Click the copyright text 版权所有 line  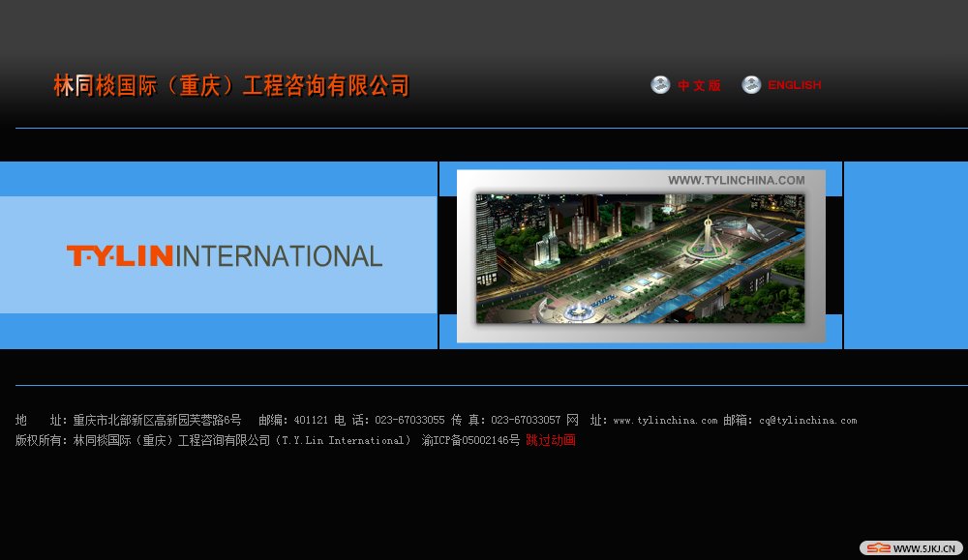213,440
